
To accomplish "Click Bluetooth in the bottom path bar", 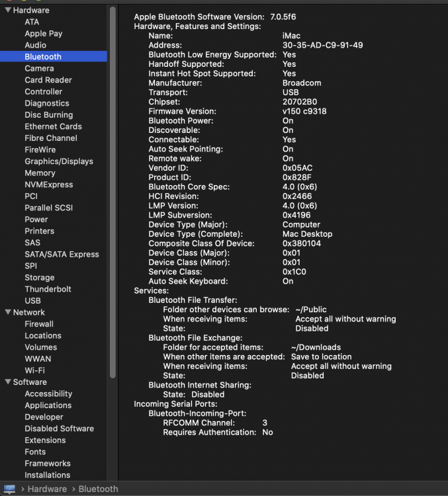I will tap(98, 489).
